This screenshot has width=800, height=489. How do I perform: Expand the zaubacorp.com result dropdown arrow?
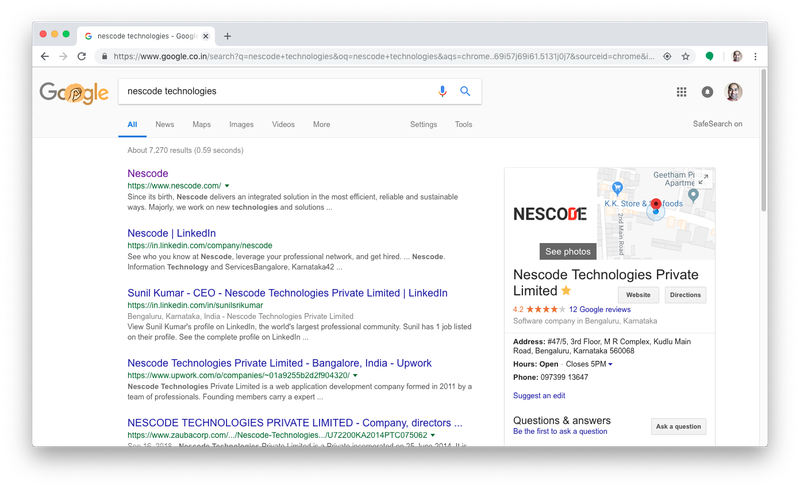(433, 435)
